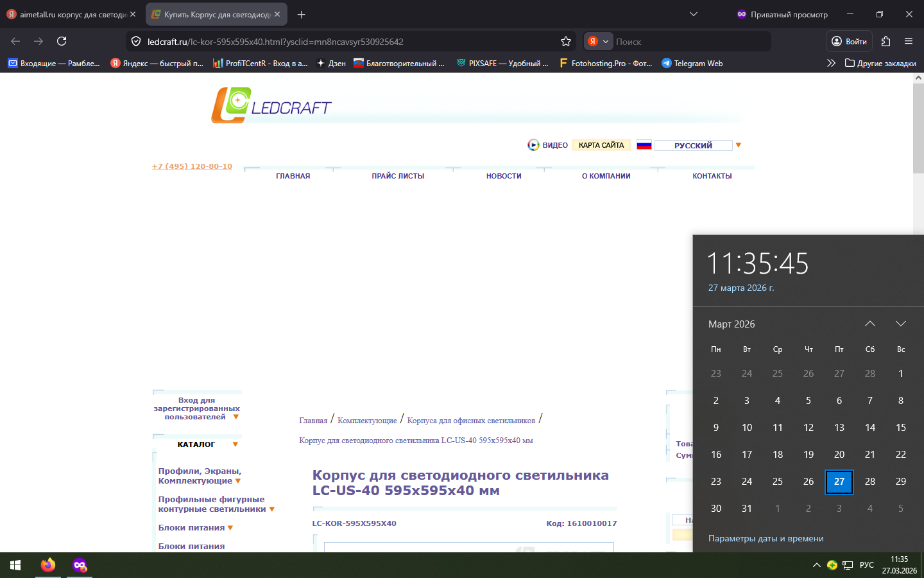Open Корпуса для офисных светильников breadcrumb
Image resolution: width=924 pixels, height=578 pixels.
[471, 421]
